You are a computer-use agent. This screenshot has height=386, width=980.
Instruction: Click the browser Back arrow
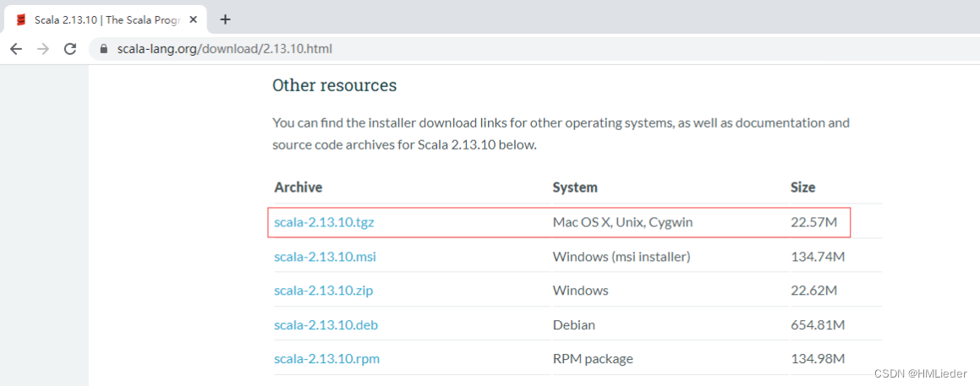(16, 49)
